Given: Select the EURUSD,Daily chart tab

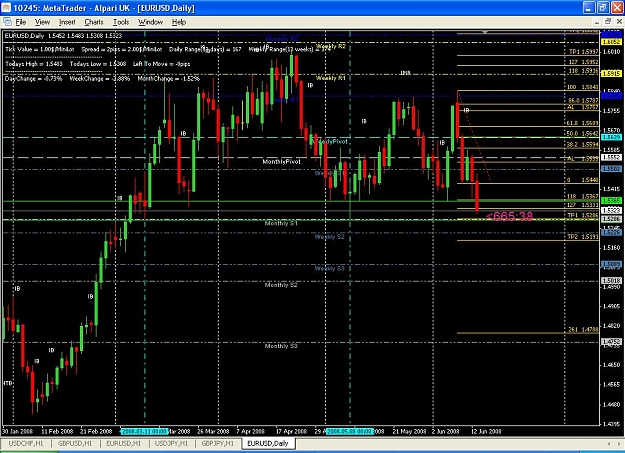Looking at the screenshot, I should click(x=268, y=443).
